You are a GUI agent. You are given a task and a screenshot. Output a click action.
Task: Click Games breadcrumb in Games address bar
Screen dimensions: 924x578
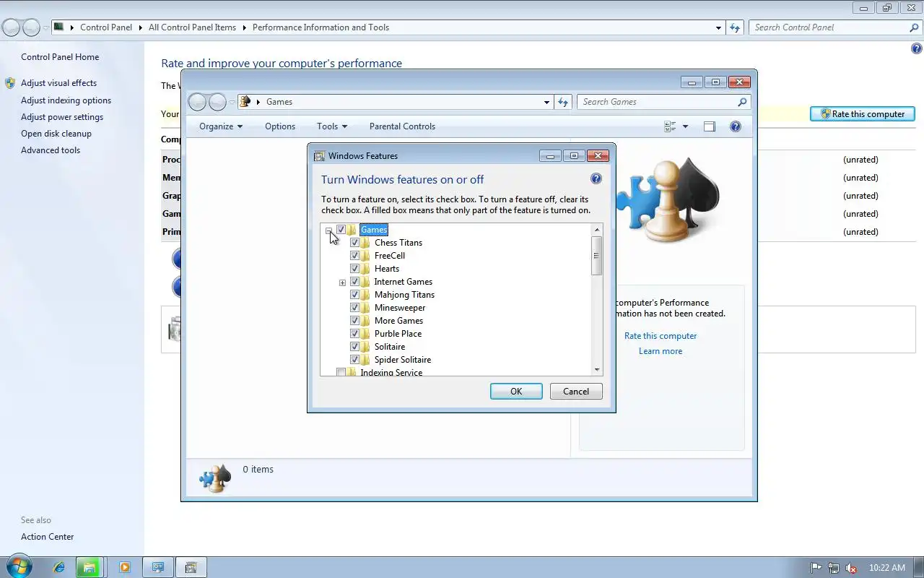point(279,102)
